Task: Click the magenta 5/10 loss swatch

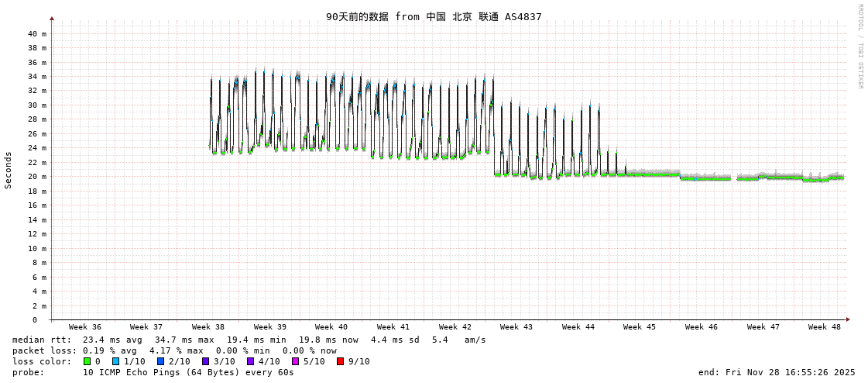Action: pyautogui.click(x=296, y=361)
